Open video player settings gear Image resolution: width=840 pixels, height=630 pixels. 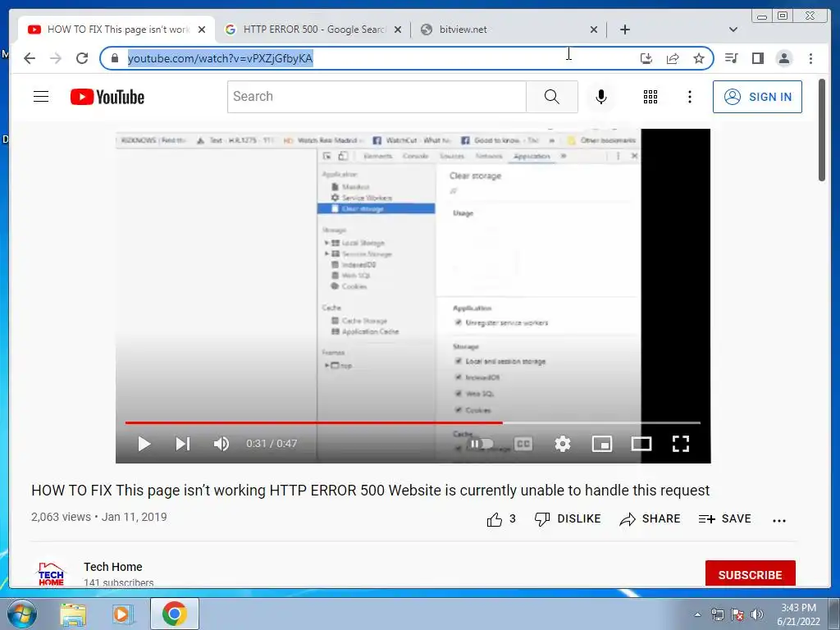click(563, 444)
